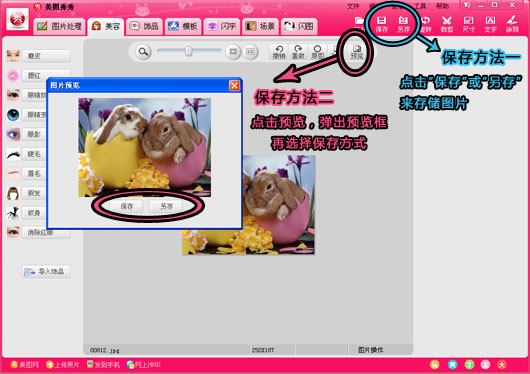Open the 上传照片 link in bottom bar
530x374 pixels.
(63, 365)
